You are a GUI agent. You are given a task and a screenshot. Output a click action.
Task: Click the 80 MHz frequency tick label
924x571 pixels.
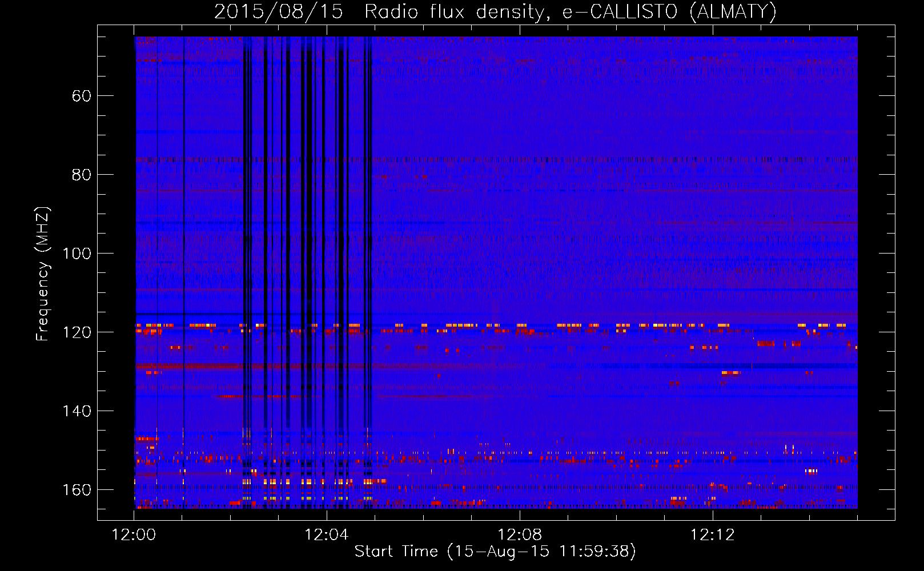82,175
